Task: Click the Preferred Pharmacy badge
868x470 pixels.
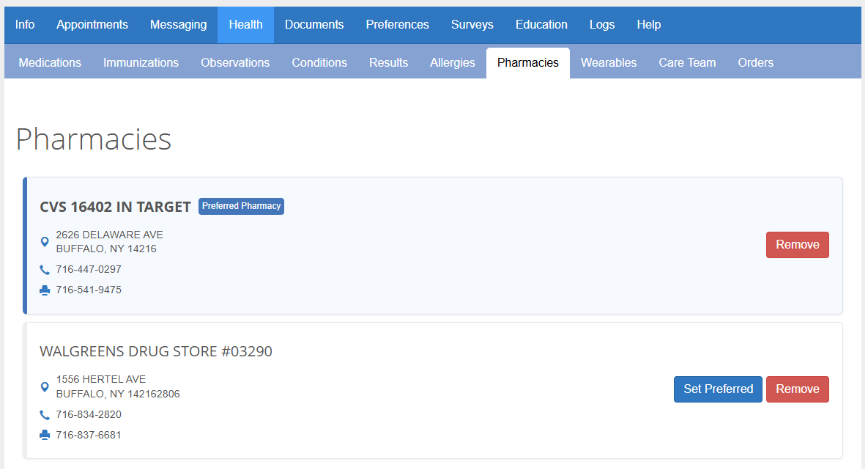Action: click(242, 206)
